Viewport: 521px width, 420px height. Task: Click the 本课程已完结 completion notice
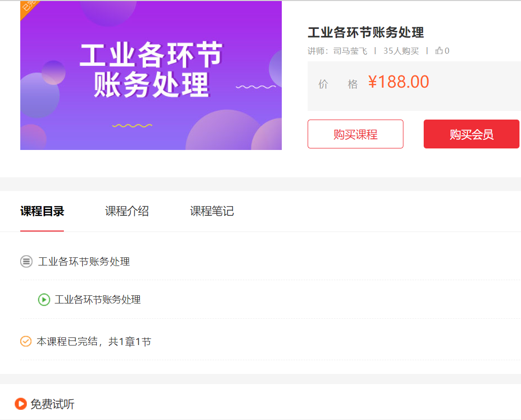[x=93, y=341]
